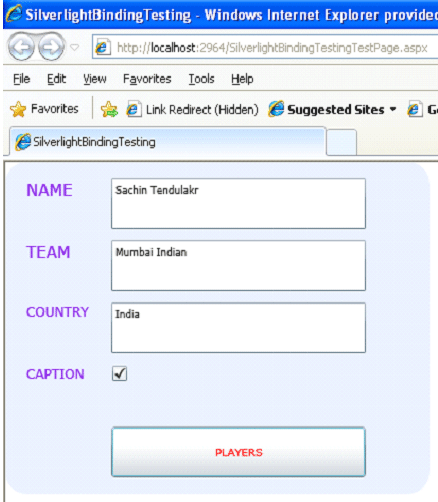Open the File menu
Screen dimensions: 438x502
tap(22, 79)
